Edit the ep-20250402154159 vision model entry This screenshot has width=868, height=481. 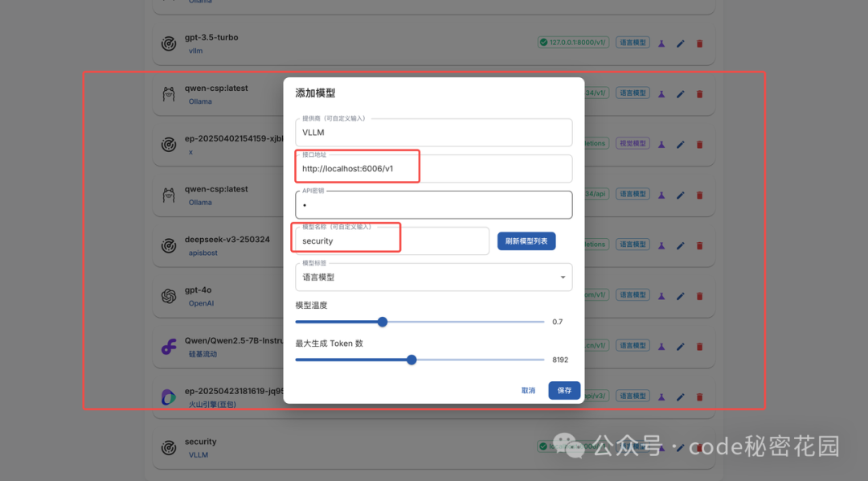(681, 144)
